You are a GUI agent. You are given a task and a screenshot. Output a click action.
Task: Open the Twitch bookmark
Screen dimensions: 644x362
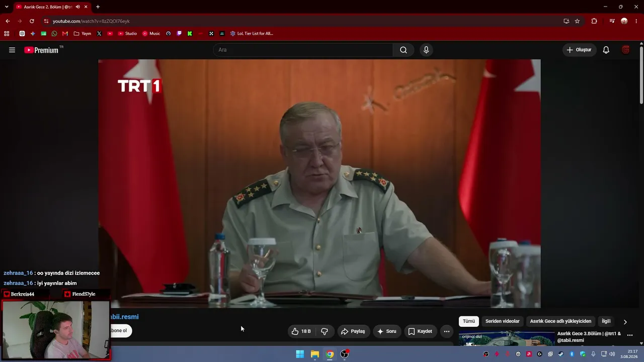pyautogui.click(x=179, y=34)
